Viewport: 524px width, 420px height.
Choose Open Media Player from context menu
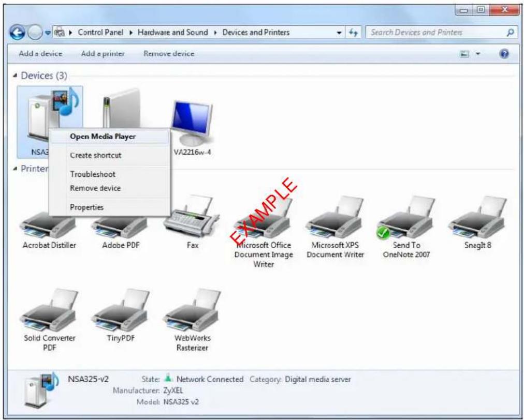110,137
